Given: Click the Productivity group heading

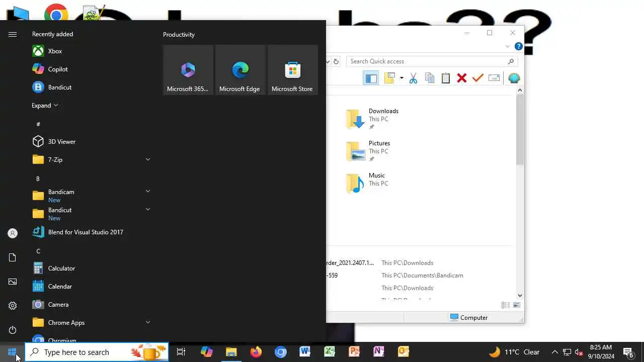Looking at the screenshot, I should pos(179,35).
